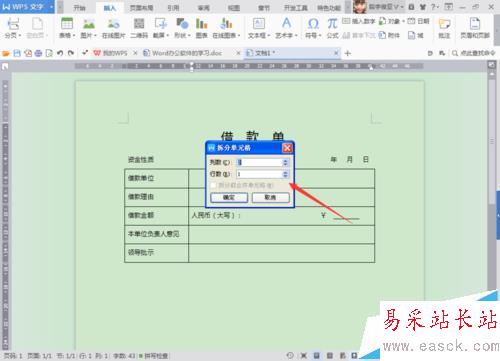Click the export PDF icon in quick toolbar
The width and height of the screenshot is (500, 361).
tap(28, 53)
